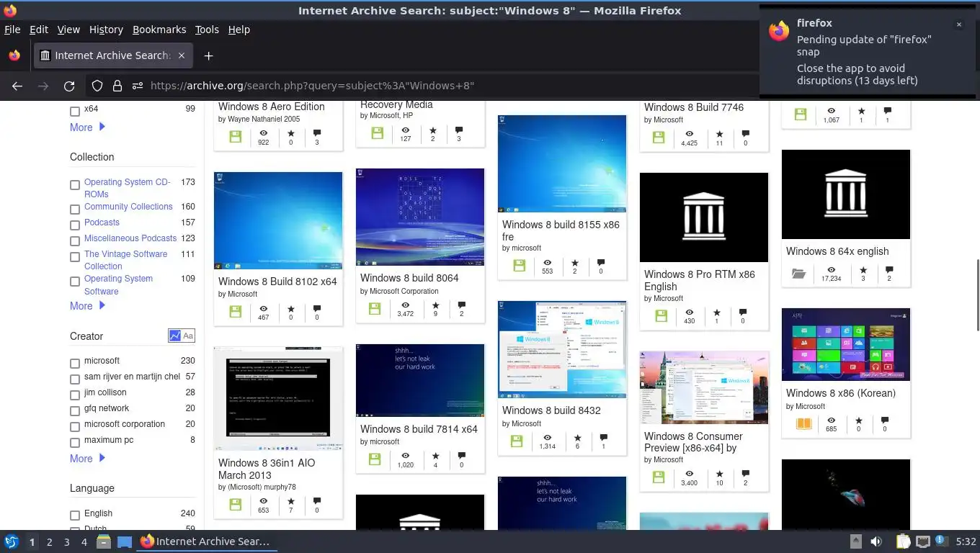Expand More under the Creator filters
980x553 pixels.
click(87, 459)
